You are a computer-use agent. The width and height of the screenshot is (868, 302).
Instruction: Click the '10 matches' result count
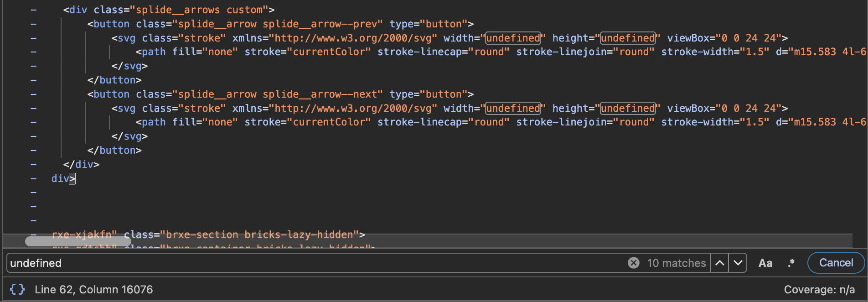click(x=676, y=263)
